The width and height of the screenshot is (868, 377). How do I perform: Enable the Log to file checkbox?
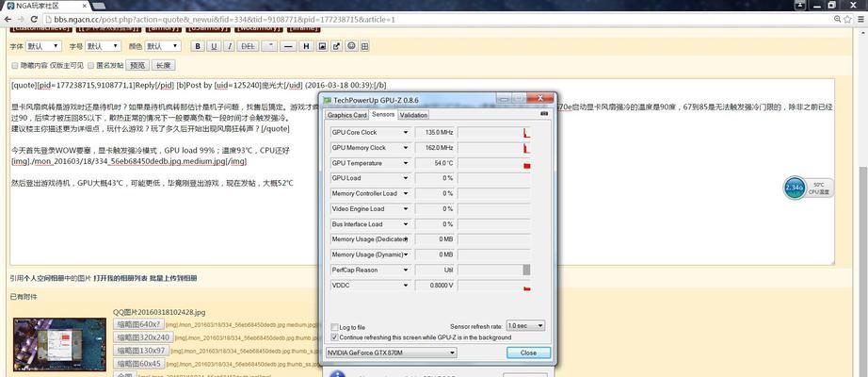pyautogui.click(x=334, y=327)
